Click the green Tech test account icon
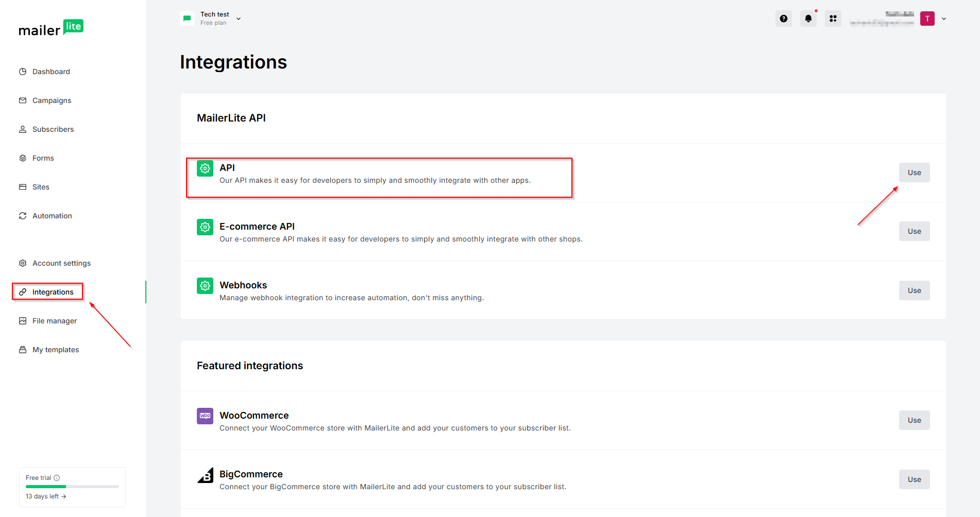 coord(187,19)
